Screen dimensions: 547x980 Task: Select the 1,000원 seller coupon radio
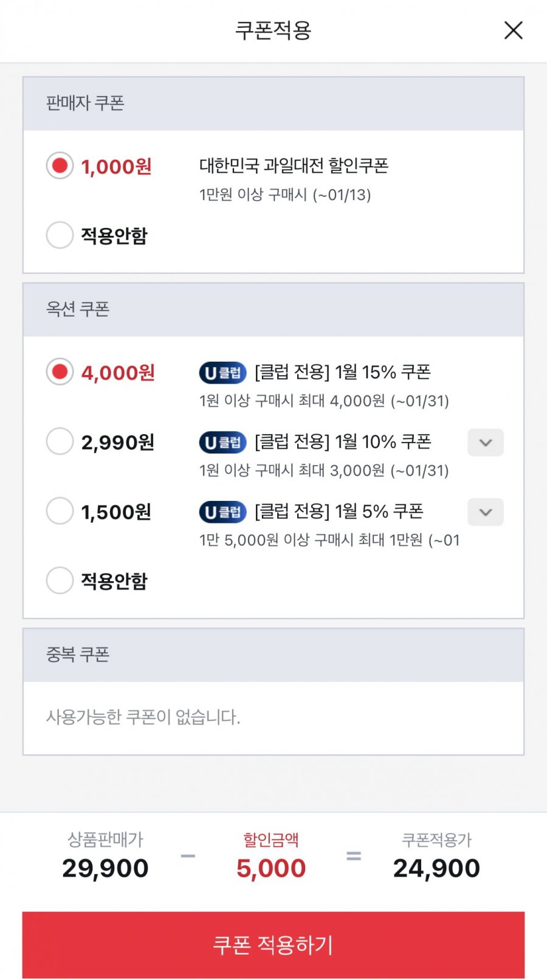60,165
